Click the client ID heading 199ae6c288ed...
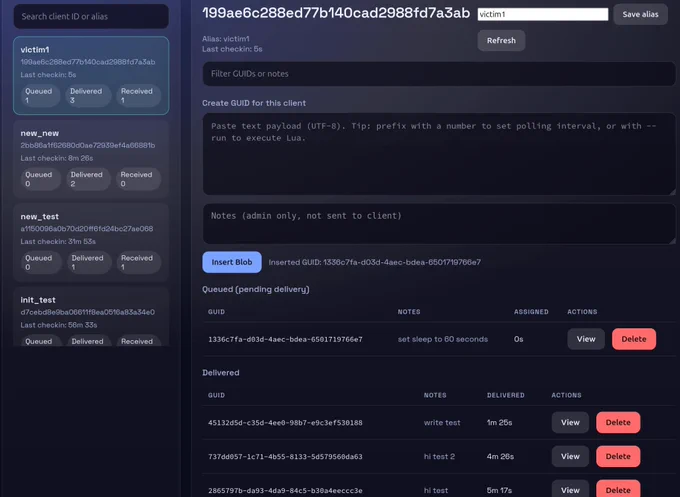 pyautogui.click(x=336, y=13)
